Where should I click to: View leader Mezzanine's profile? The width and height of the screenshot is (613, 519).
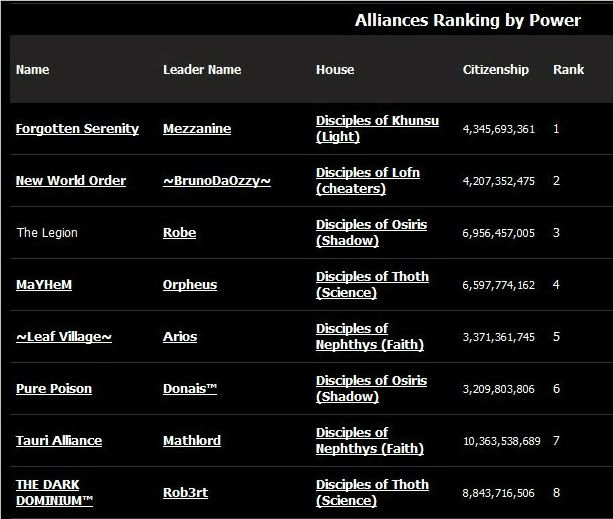(197, 129)
